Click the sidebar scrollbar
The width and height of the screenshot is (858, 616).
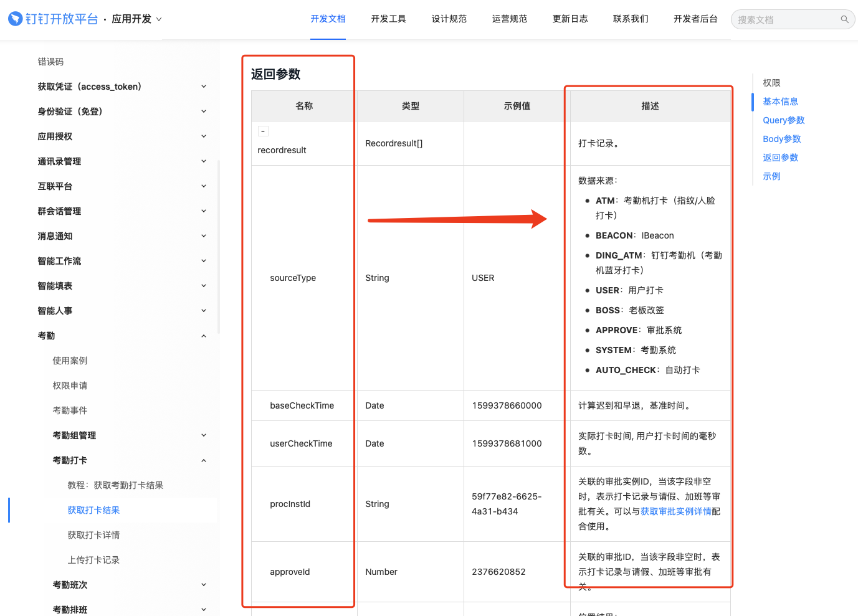pyautogui.click(x=218, y=247)
